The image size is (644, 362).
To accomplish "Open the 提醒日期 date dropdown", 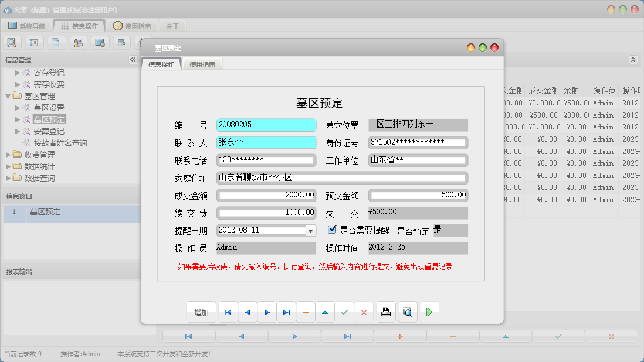I will click(x=311, y=231).
